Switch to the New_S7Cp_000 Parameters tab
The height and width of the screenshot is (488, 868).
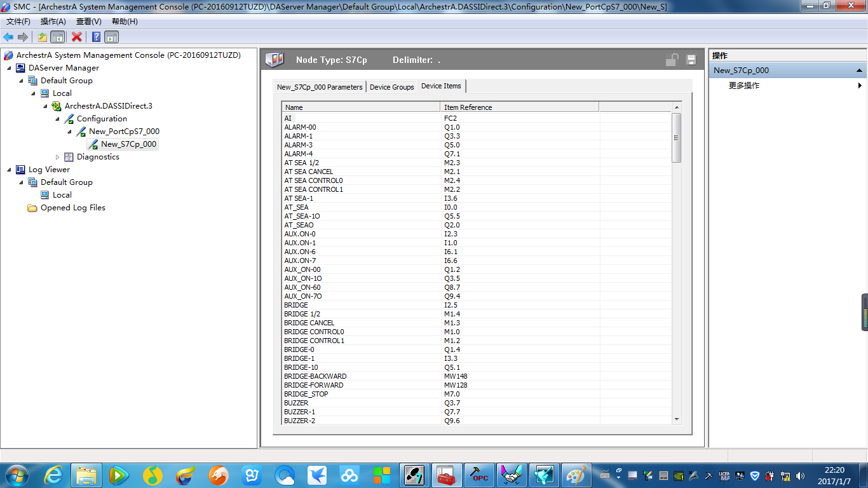point(320,87)
